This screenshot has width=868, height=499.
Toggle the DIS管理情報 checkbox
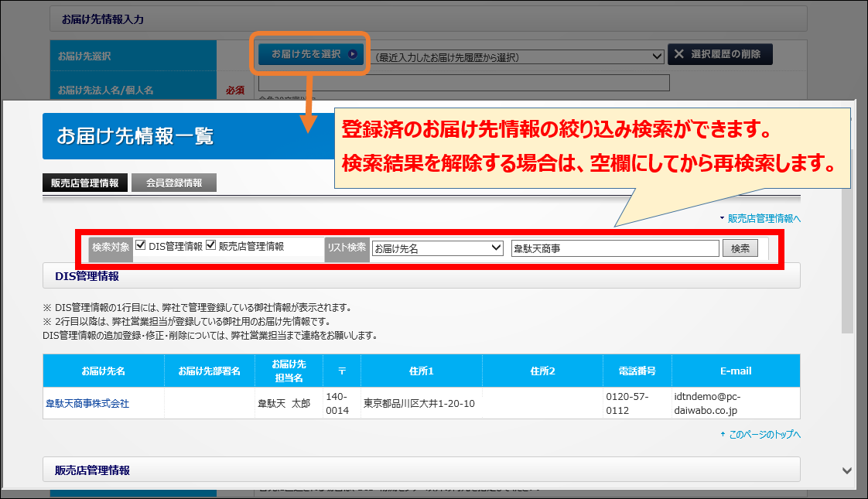pos(141,246)
